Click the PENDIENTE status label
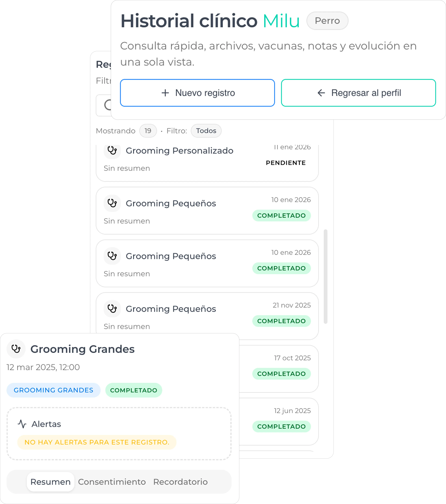446x504 pixels. 286,163
